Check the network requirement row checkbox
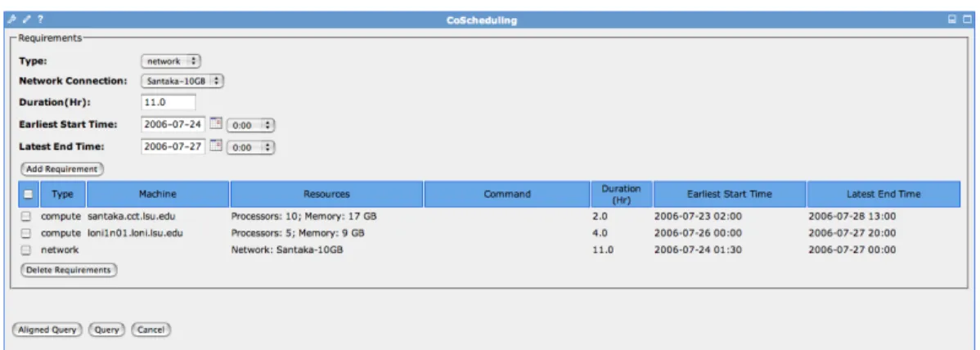Image resolution: width=980 pixels, height=350 pixels. click(26, 249)
